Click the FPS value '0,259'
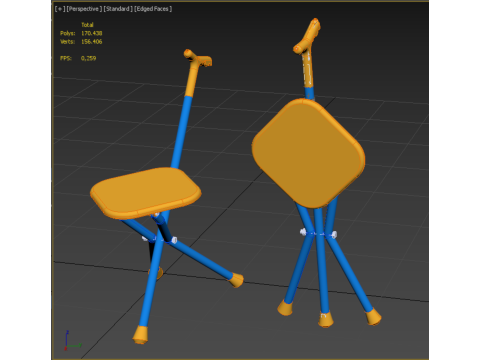This screenshot has width=480, height=360. (x=88, y=58)
